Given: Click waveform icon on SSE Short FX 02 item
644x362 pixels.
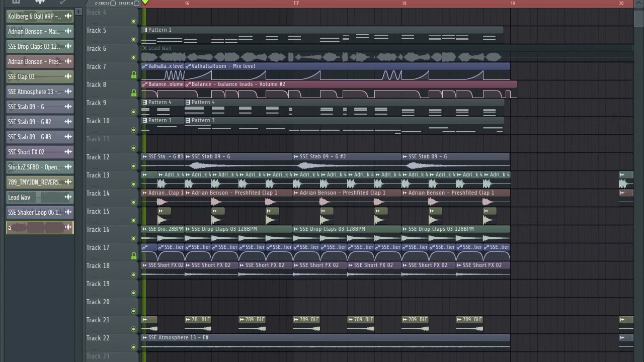Looking at the screenshot, I should pos(68,152).
